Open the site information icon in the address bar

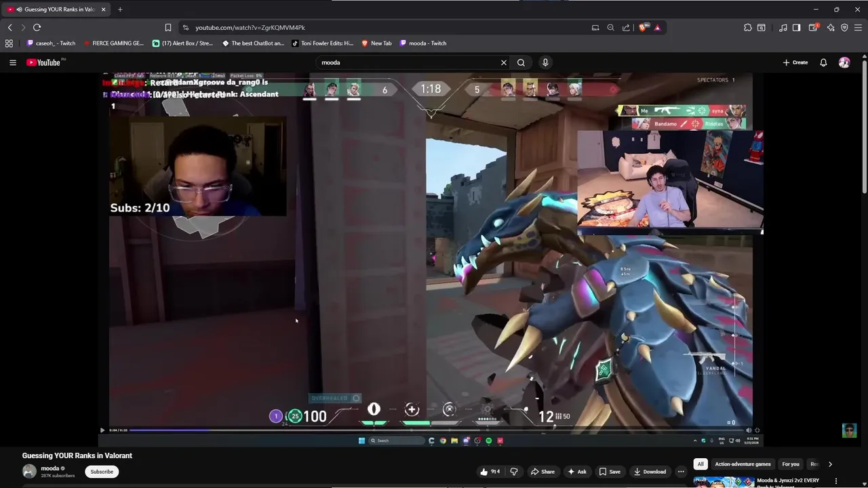coord(186,28)
